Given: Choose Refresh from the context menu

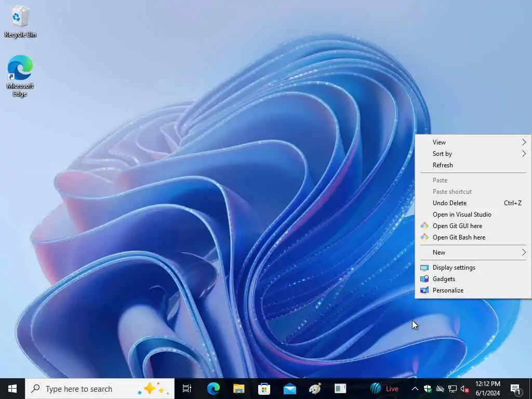Looking at the screenshot, I should 473,165.
